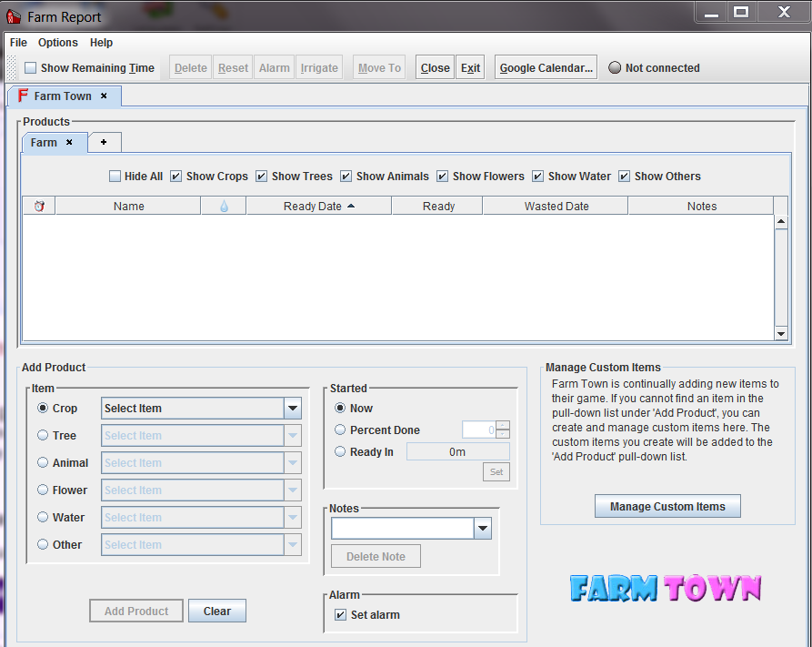
Task: Click scroll-down arrow of products table scrollbar
Action: coord(780,334)
